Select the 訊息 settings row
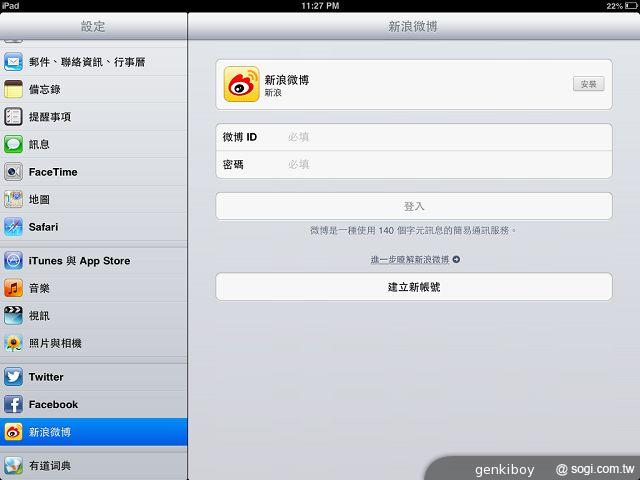 93,144
